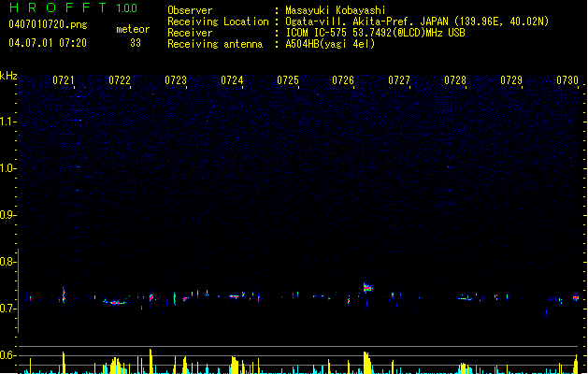Click the date stamp 04.07.01 07:20
This screenshot has width=588, height=374.
click(x=48, y=43)
